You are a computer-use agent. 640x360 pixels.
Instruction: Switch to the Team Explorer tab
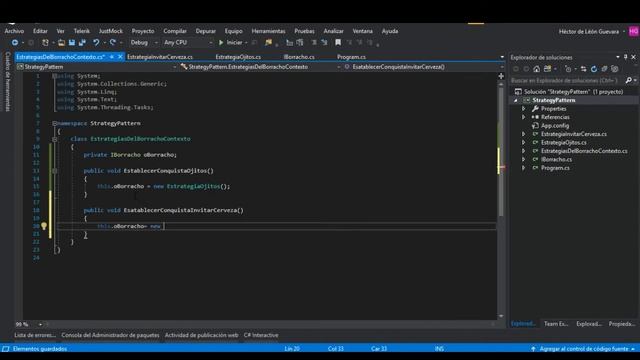pyautogui.click(x=556, y=324)
